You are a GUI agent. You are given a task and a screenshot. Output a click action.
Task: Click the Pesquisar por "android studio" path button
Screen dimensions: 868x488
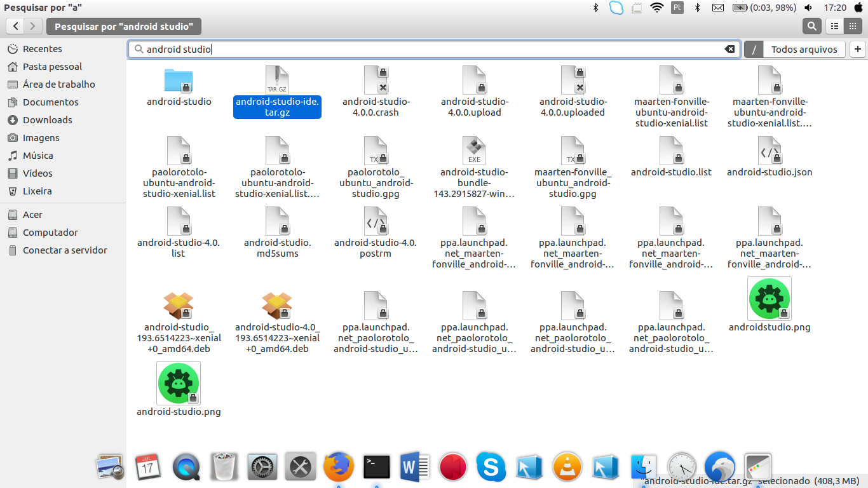click(x=124, y=26)
